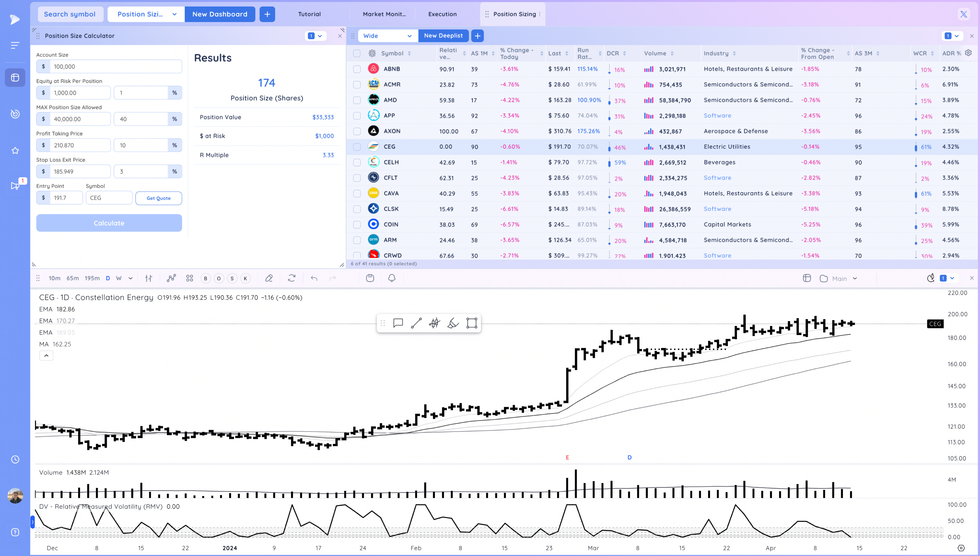Screen dimensions: 980x556
Task: Undo the last chart action
Action: pyautogui.click(x=314, y=278)
